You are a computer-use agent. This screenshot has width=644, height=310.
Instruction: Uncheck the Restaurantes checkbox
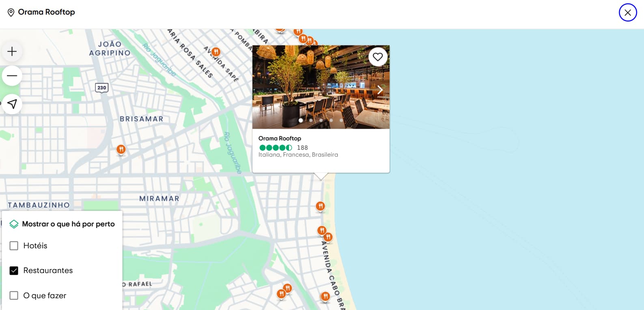point(14,271)
